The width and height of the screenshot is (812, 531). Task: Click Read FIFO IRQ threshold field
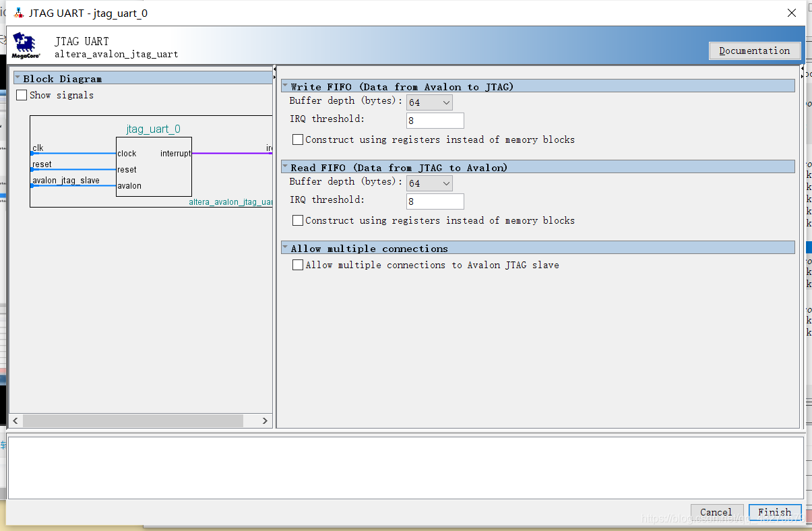tap(435, 201)
